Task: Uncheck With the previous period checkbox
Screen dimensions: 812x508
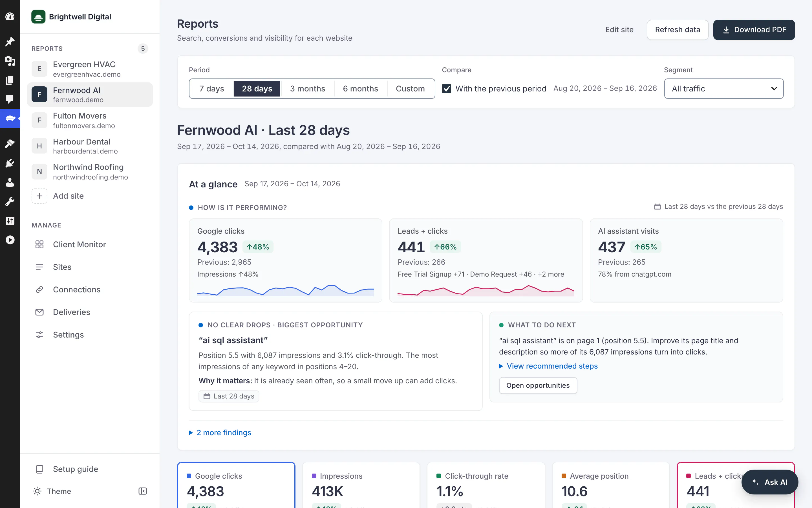Action: (x=446, y=88)
